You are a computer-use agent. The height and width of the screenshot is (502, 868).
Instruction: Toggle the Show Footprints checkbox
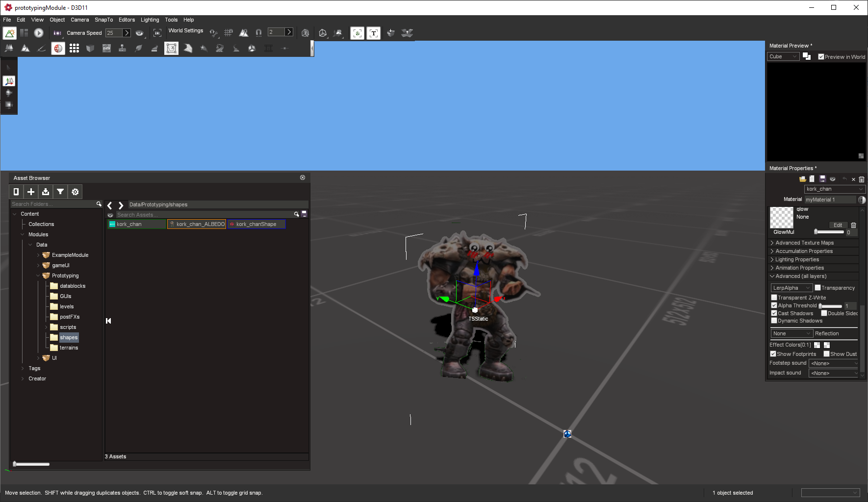(x=773, y=354)
